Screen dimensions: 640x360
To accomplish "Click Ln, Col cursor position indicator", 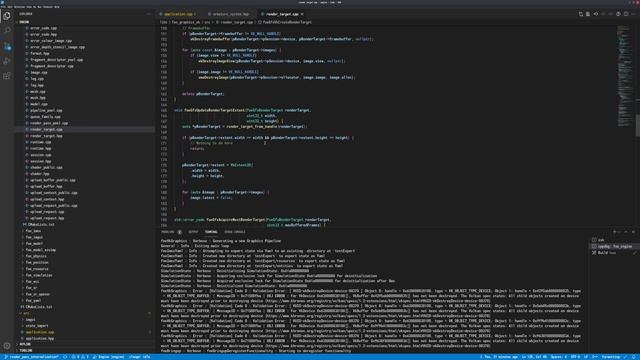I will pyautogui.click(x=534, y=357).
